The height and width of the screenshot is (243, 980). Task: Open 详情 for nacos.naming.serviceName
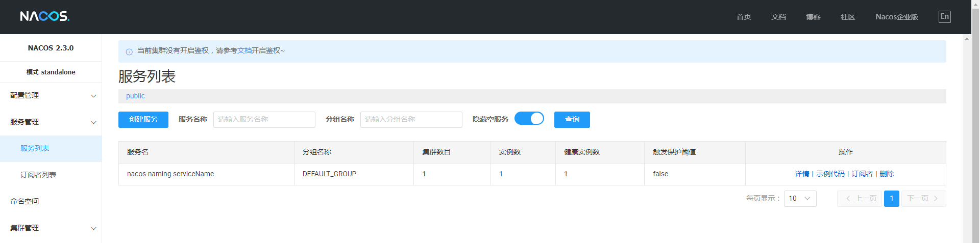point(802,174)
